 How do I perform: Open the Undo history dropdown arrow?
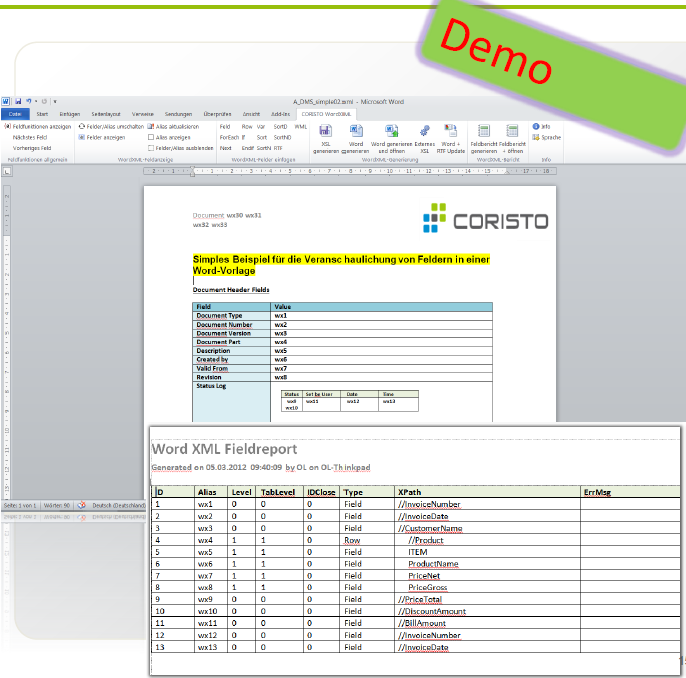point(36,101)
